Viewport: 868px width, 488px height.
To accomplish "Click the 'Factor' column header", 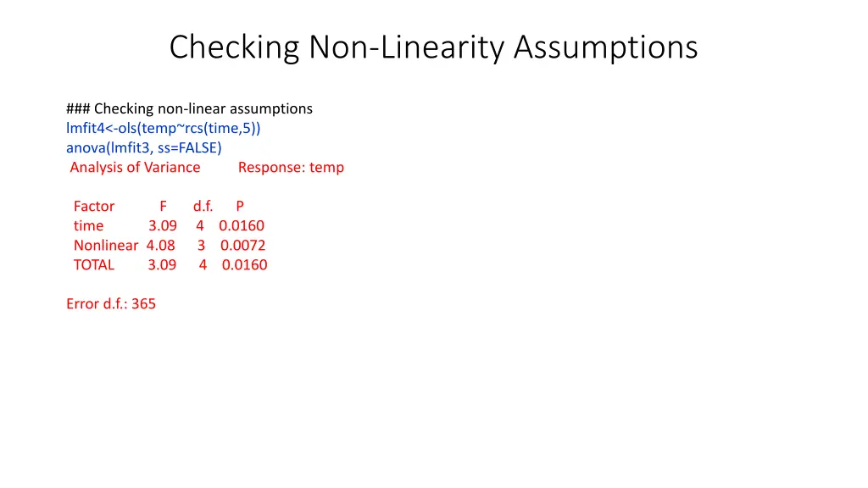I will click(93, 206).
